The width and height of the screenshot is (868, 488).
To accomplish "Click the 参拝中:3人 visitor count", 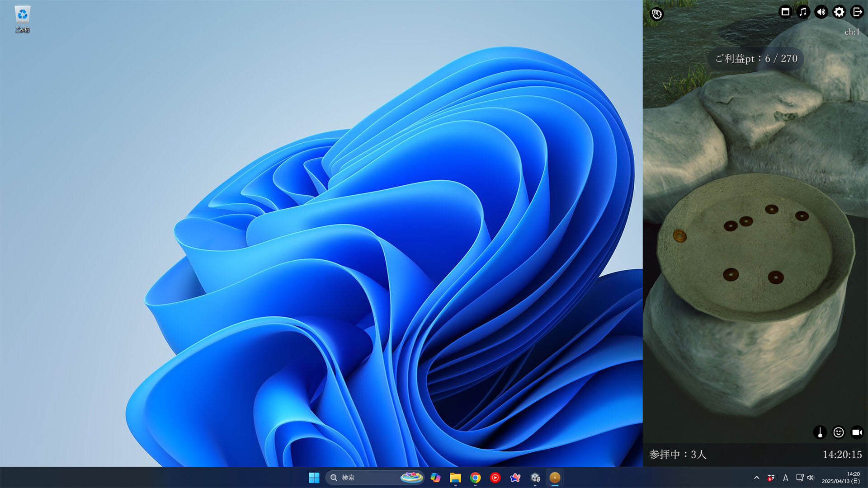I will click(x=678, y=455).
